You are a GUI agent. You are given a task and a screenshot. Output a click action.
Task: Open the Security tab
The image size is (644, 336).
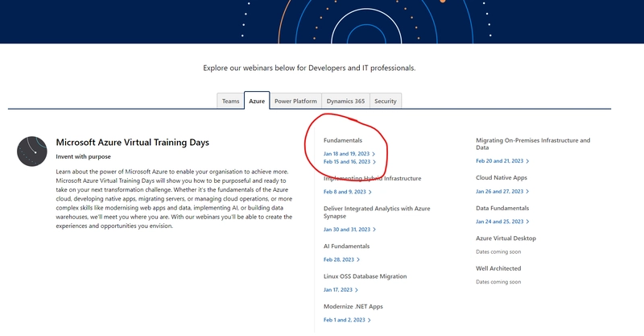(x=386, y=102)
